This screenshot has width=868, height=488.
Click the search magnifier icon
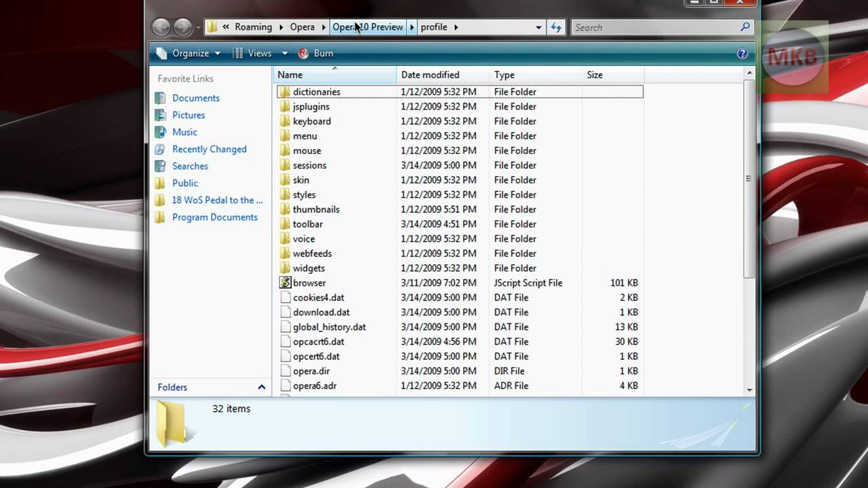[x=745, y=27]
